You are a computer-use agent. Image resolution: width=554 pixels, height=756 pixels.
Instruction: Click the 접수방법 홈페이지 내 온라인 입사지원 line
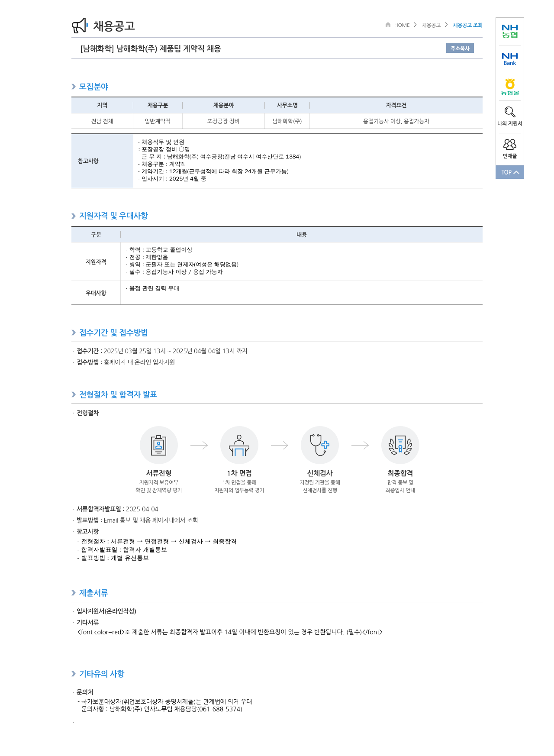click(126, 362)
